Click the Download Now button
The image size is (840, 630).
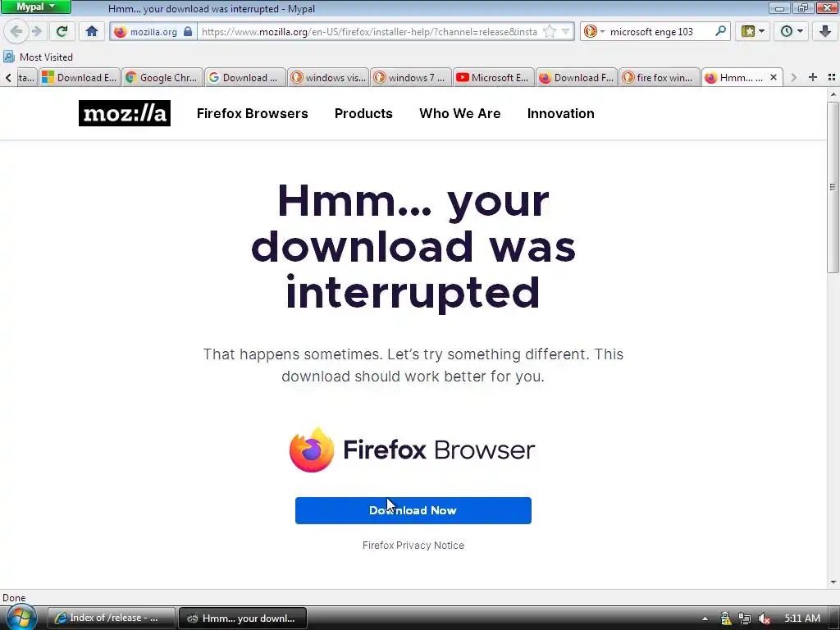coord(413,510)
